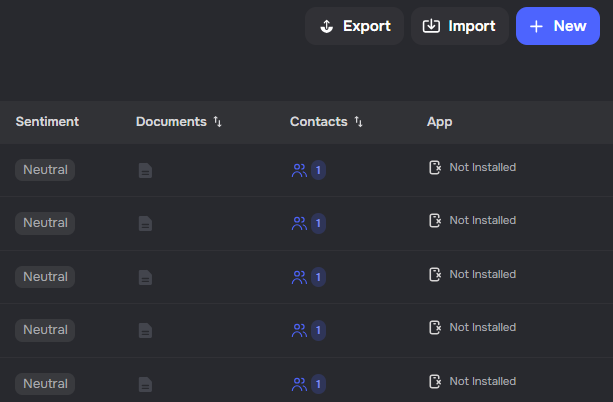Click contacts count badge in fifth row
Viewport: 613px width, 402px height.
point(318,384)
